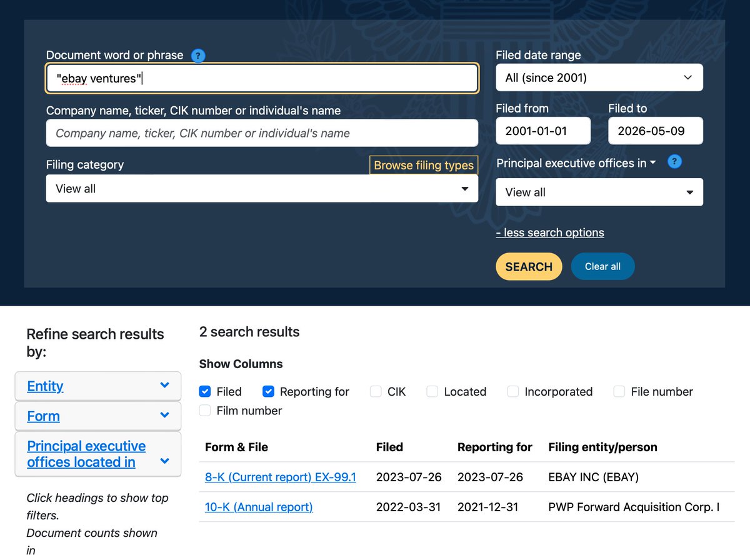Enable the File number column checkbox
This screenshot has height=560, width=750.
click(619, 391)
